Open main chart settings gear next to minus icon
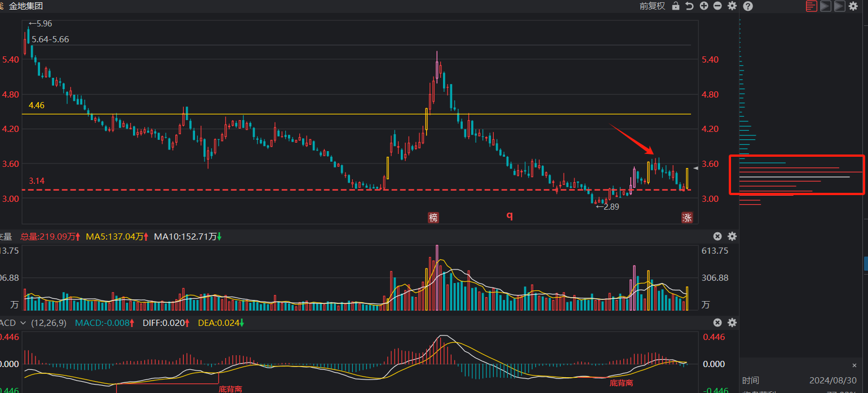Image resolution: width=868 pixels, height=393 pixels. click(x=732, y=6)
